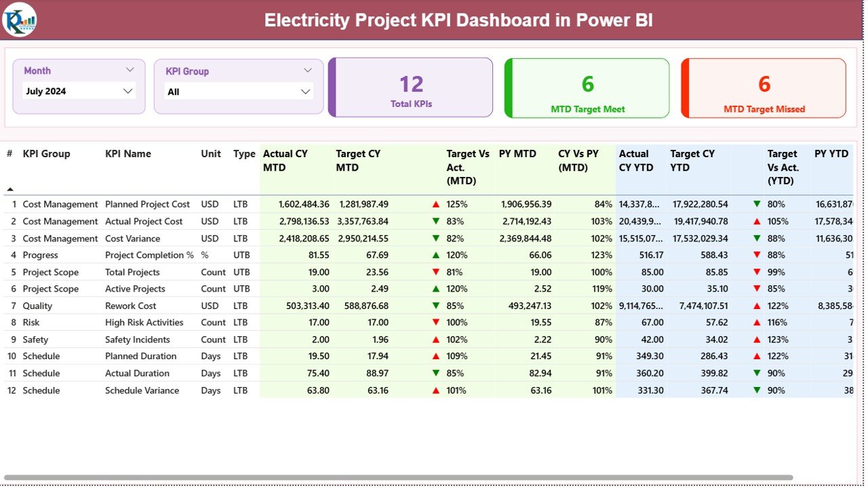This screenshot has height=488, width=868.
Task: Select the 12 Total KPIs card
Action: tap(410, 87)
